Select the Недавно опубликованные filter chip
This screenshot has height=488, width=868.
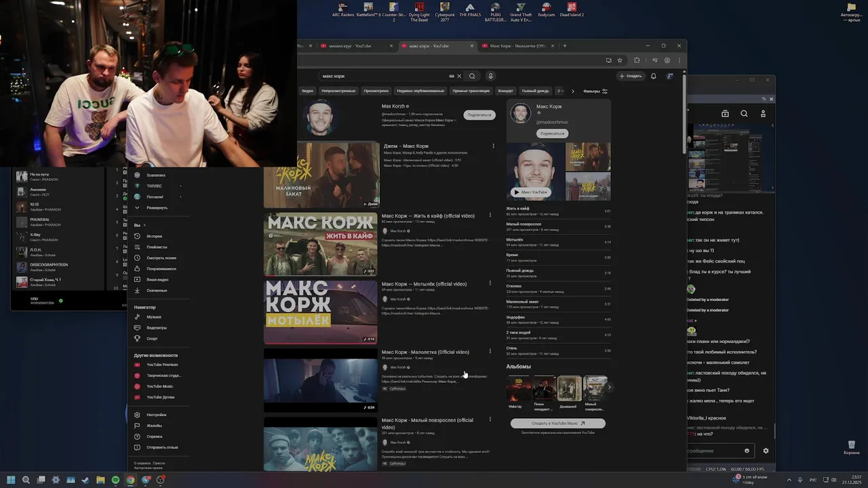pos(420,91)
